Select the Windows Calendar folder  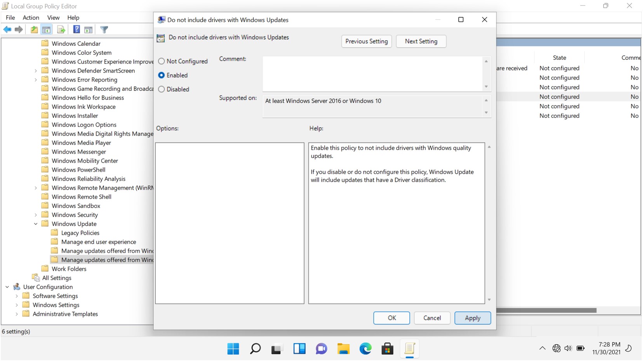[x=76, y=43]
